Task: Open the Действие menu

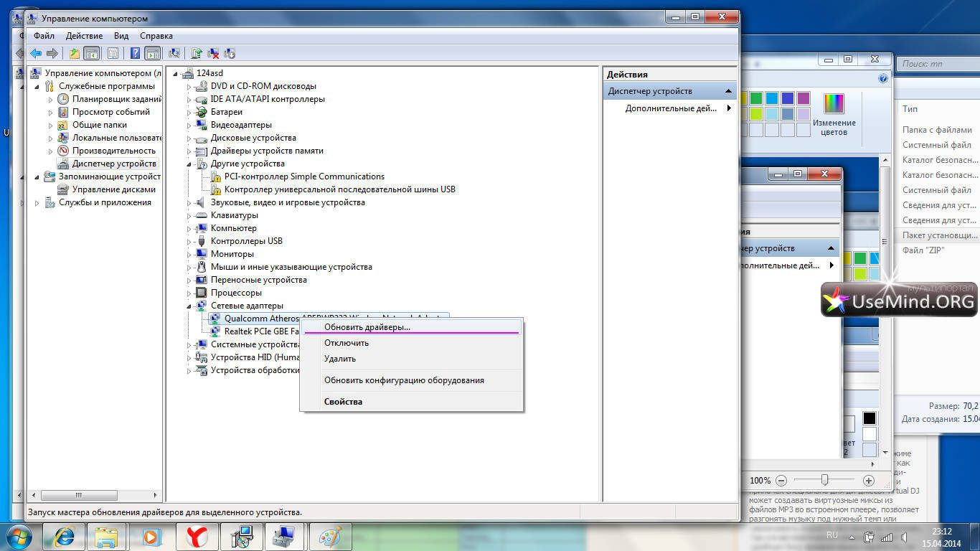Action: (x=85, y=35)
